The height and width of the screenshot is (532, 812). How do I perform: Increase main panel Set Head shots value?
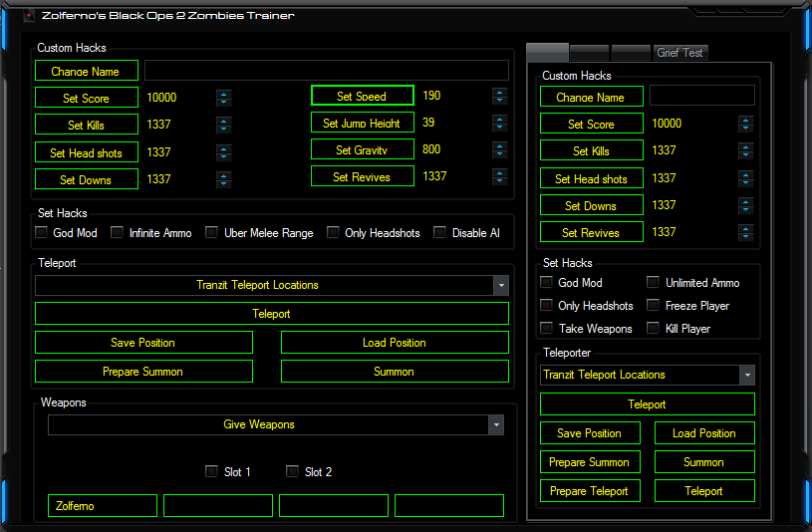pos(224,149)
